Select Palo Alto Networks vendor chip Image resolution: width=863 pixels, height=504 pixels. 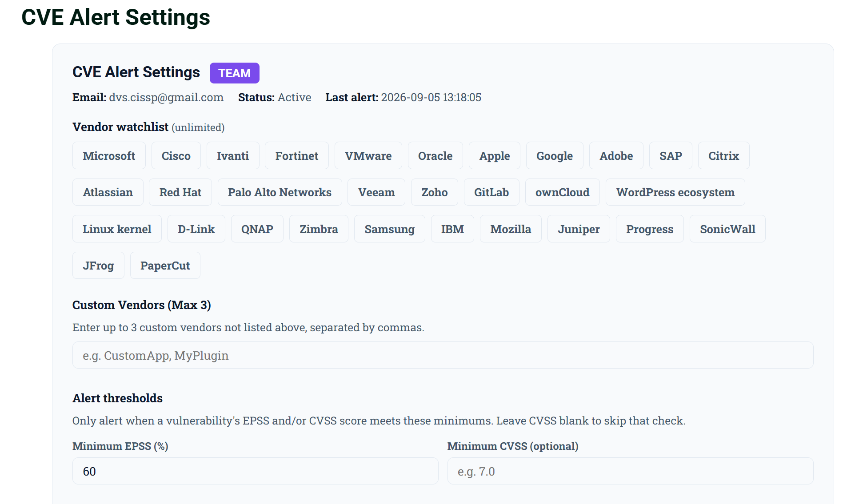[280, 192]
